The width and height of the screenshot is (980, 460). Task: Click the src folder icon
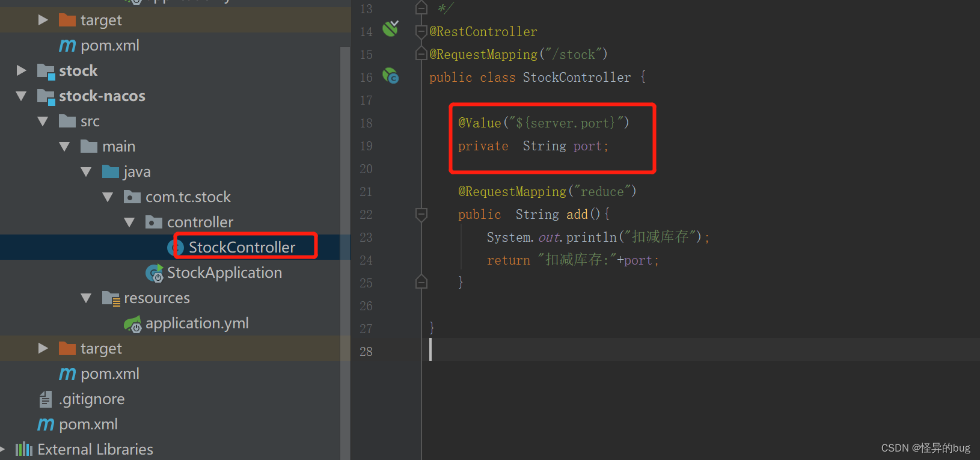[67, 121]
